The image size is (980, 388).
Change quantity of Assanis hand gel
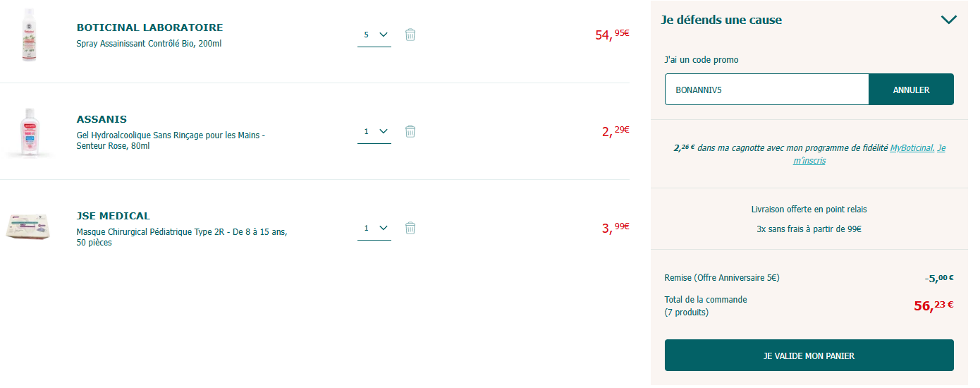pos(374,131)
